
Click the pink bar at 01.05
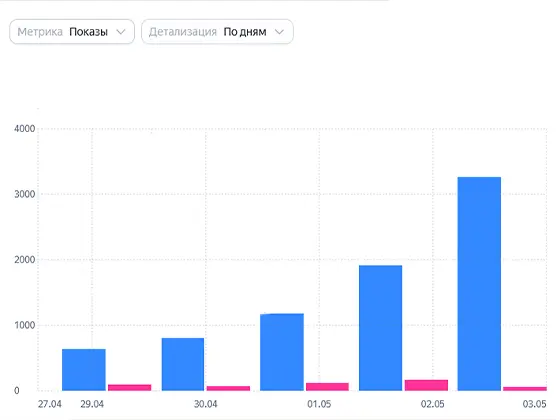tap(327, 387)
